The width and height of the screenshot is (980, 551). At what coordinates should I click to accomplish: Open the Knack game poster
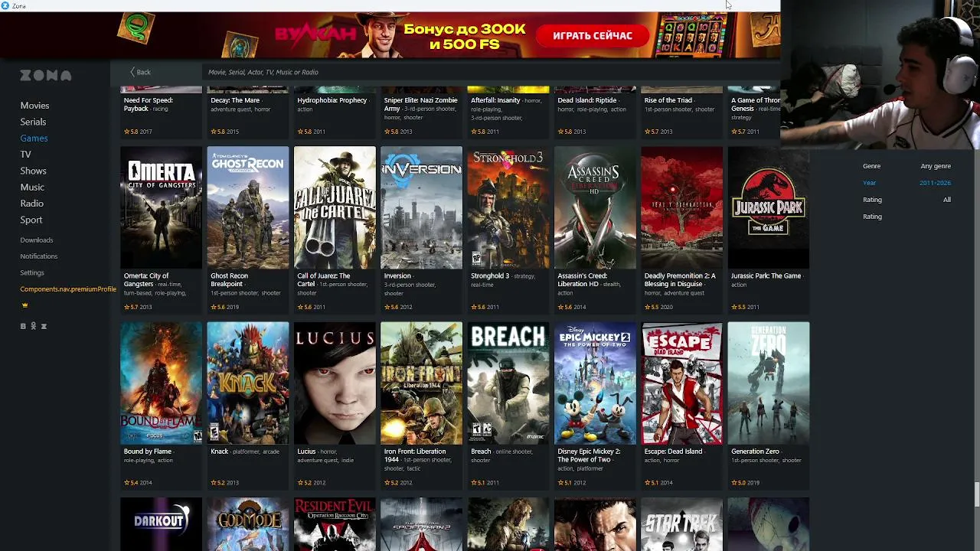(x=248, y=383)
